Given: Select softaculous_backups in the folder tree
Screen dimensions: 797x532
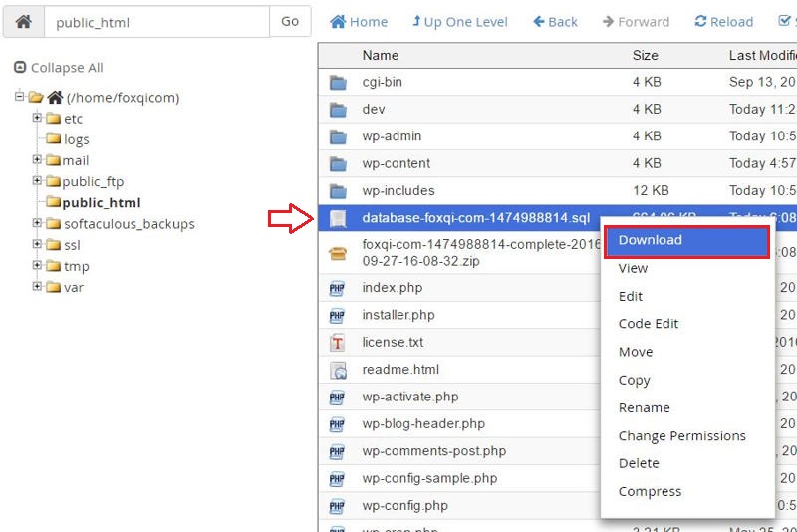Looking at the screenshot, I should (130, 224).
